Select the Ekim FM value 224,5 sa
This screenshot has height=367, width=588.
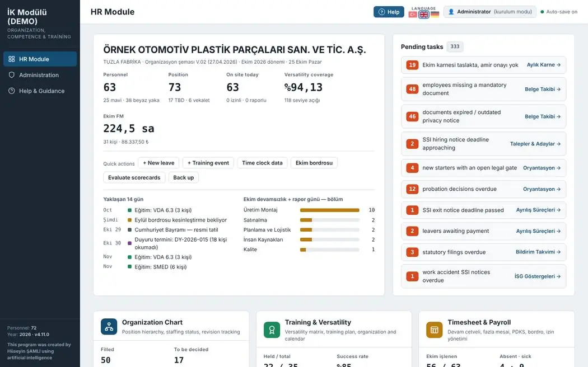click(129, 129)
